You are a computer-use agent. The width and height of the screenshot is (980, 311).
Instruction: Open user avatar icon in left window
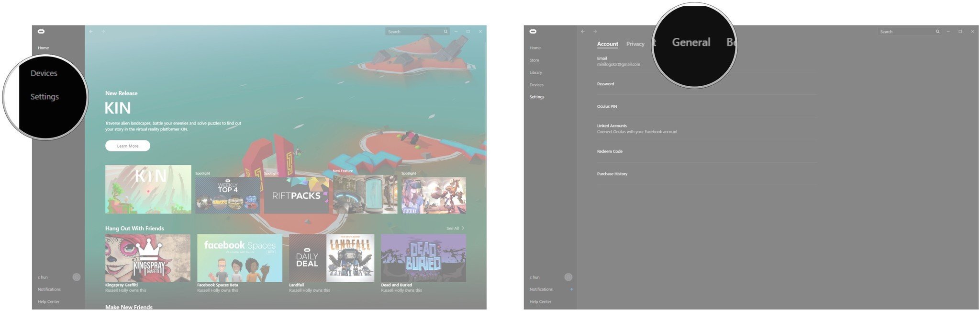pos(77,277)
